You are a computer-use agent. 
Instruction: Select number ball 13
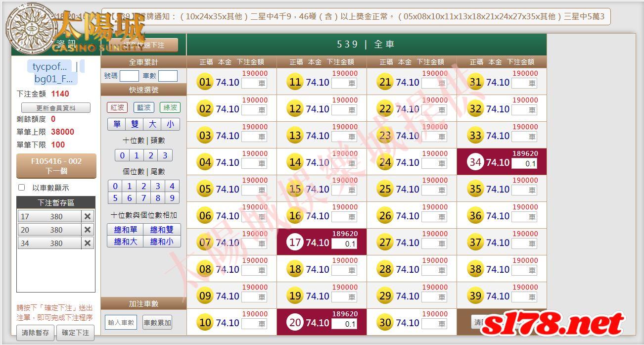click(x=295, y=136)
